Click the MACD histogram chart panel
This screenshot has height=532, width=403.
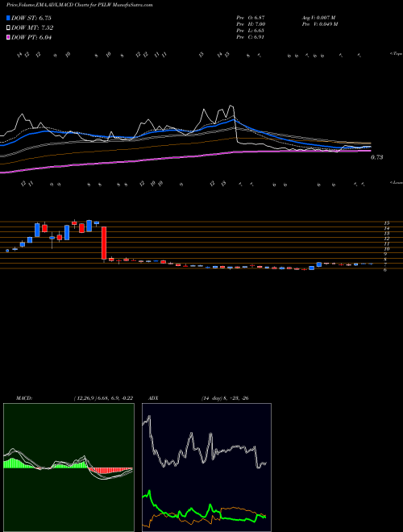(x=69, y=468)
